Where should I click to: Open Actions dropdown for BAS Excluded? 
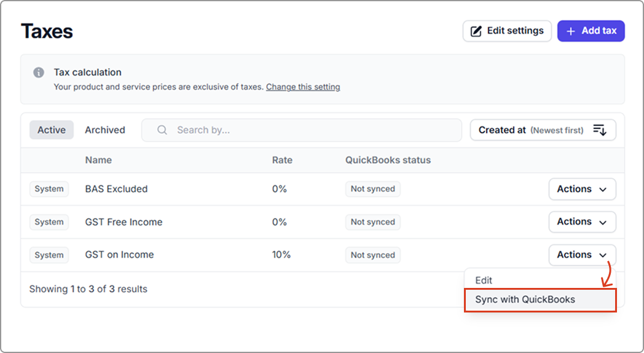pyautogui.click(x=581, y=189)
